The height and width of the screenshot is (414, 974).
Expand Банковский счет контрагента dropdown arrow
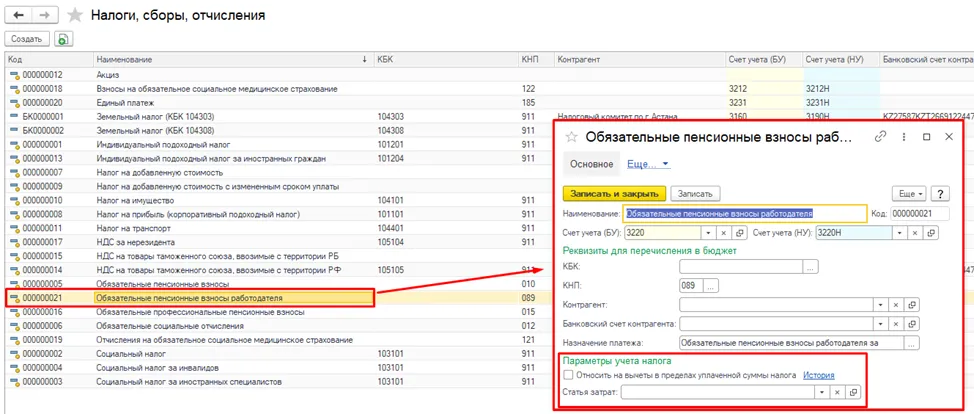click(881, 324)
